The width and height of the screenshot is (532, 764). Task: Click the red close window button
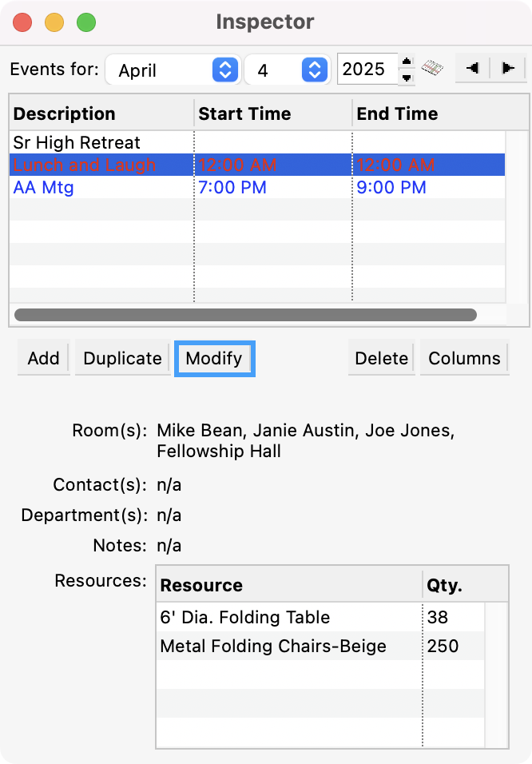(x=22, y=22)
